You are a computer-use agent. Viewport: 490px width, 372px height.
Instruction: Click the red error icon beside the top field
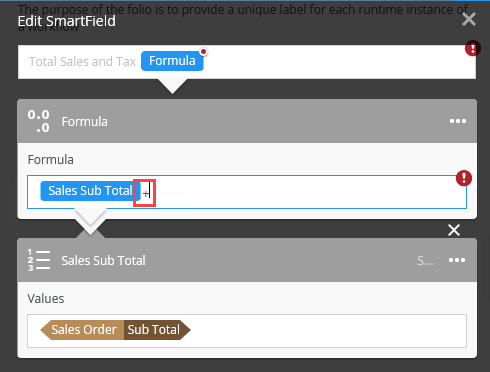coord(473,48)
